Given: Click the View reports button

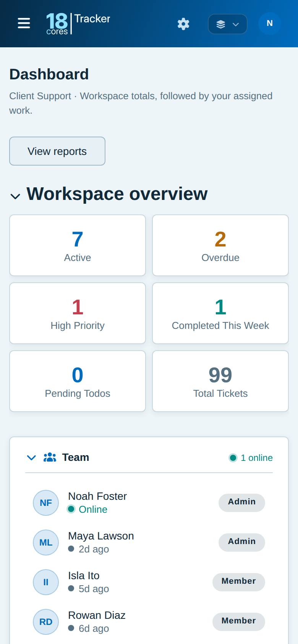Looking at the screenshot, I should tap(57, 151).
